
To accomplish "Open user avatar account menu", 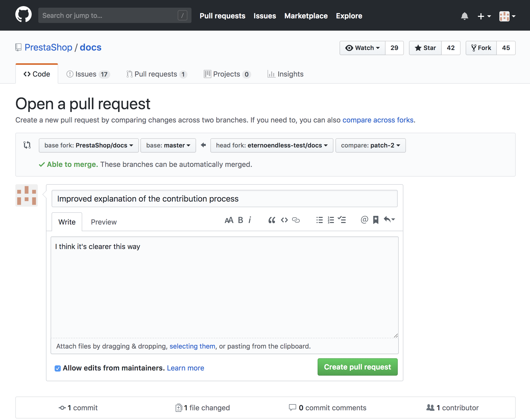I will (507, 16).
